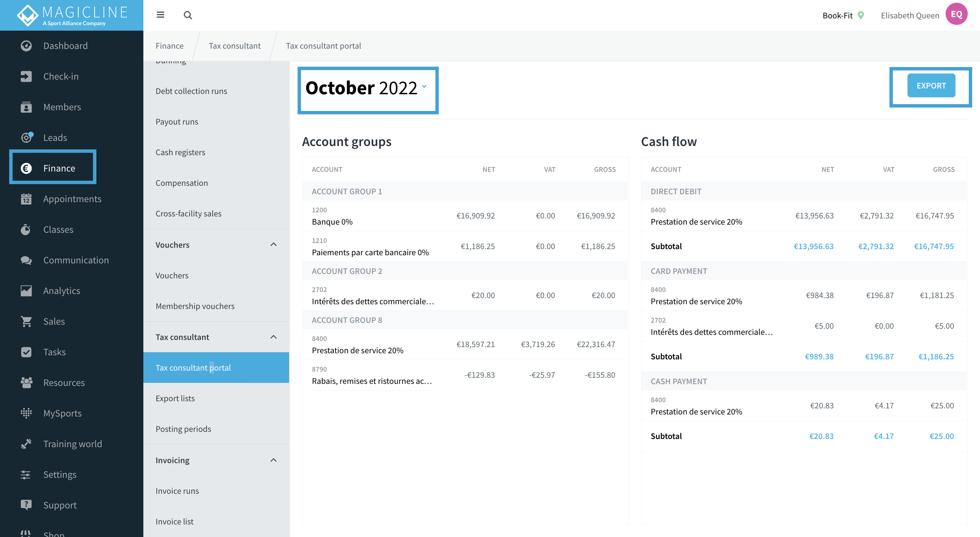
Task: Click the Analytics chart icon
Action: tap(26, 291)
